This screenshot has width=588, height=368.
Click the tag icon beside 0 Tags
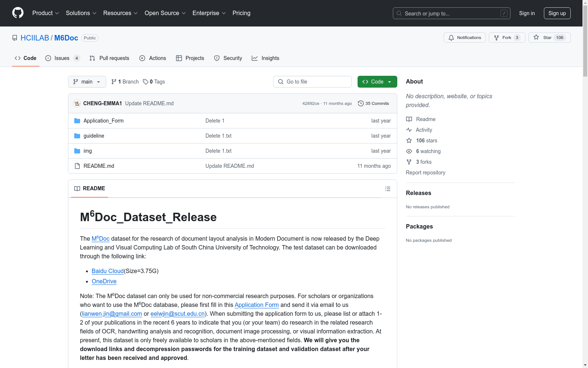click(146, 82)
